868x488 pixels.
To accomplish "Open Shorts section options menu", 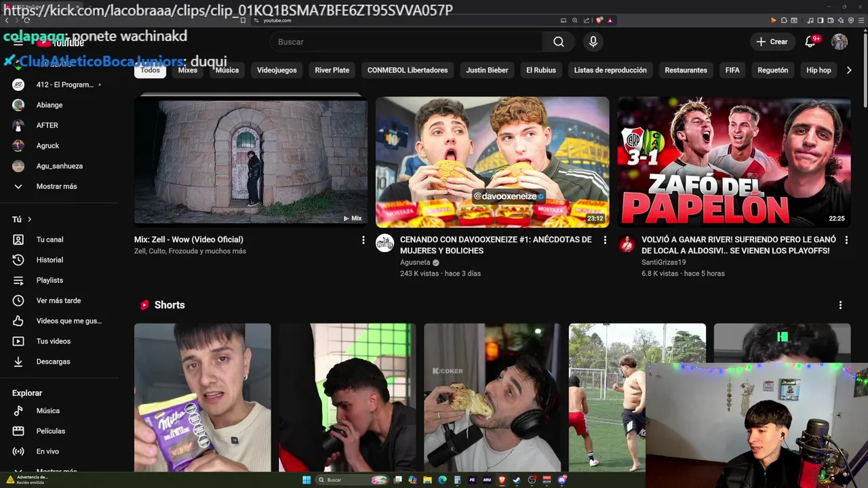I will 840,305.
